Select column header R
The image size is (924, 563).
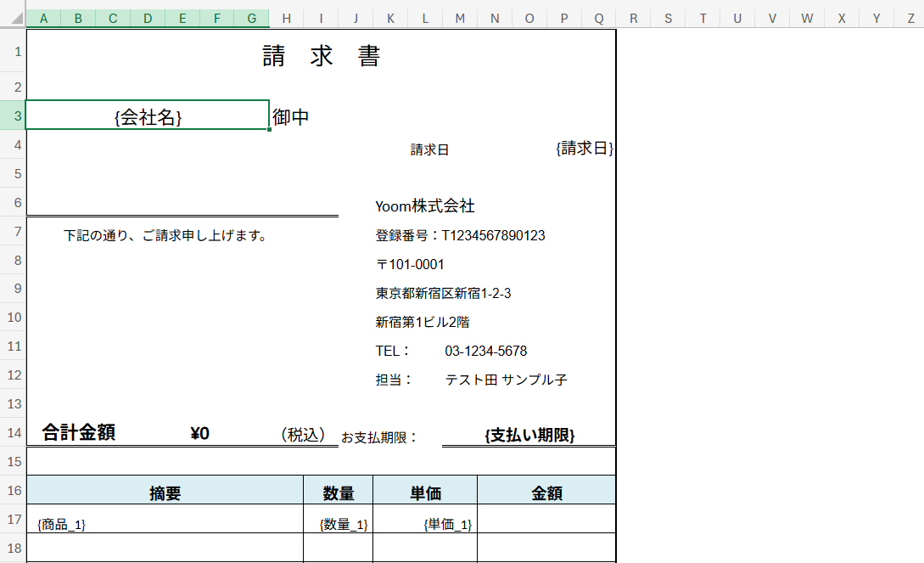pos(633,19)
